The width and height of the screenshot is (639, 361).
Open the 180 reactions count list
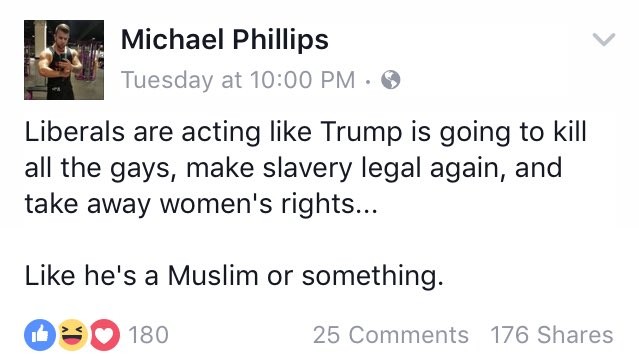click(148, 335)
